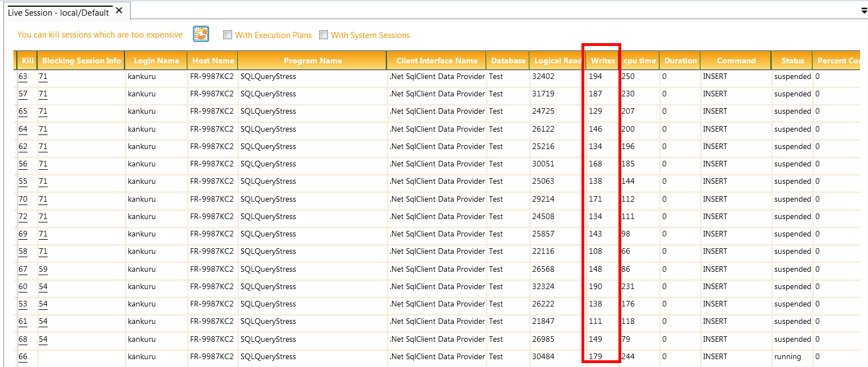The image size is (868, 367).
Task: Kill session 70 via its link
Action: coord(23,199)
